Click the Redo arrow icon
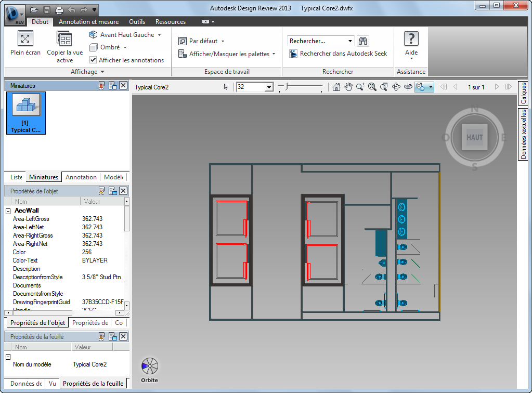 point(84,10)
